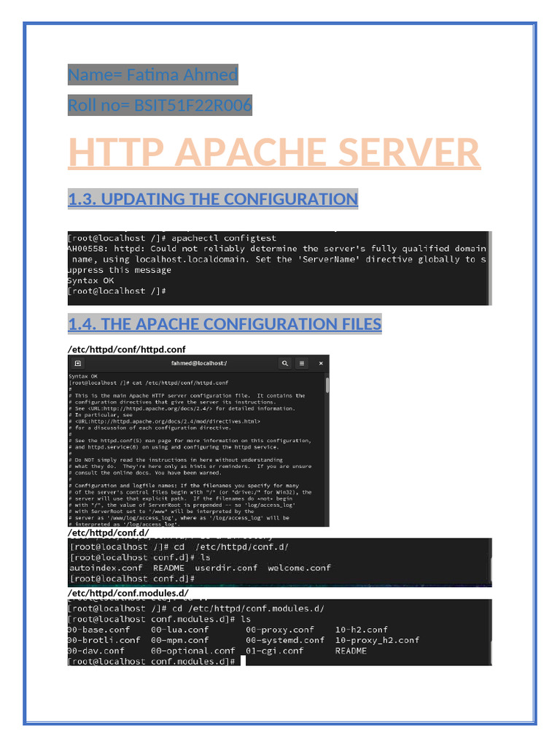Click the conf.modules.d prompt with cursor

point(157,661)
